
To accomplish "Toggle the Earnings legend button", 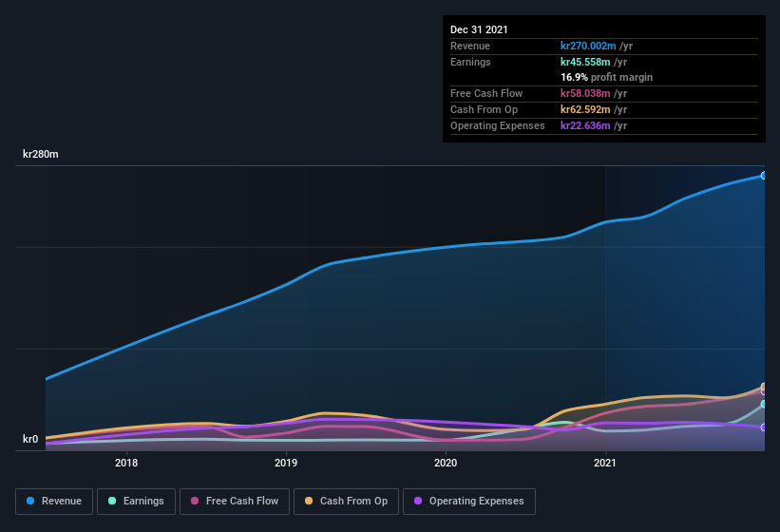I will 136,502.
